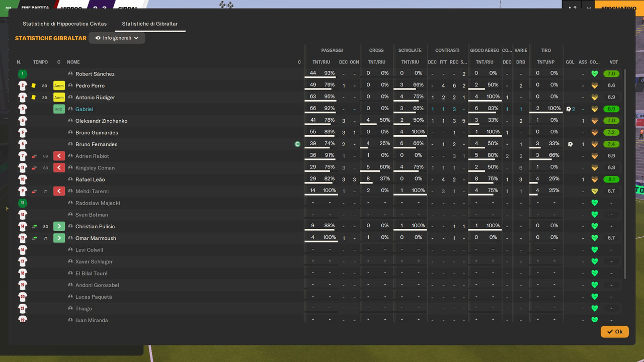644x362 pixels.
Task: Click the PASSAGGI column group header
Action: (332, 50)
